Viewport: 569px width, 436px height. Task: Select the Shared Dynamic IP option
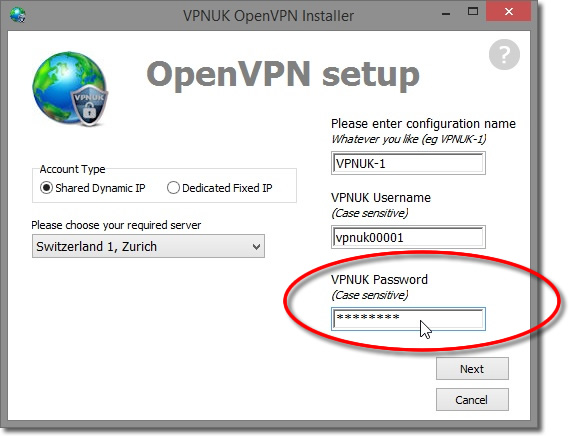coord(46,188)
